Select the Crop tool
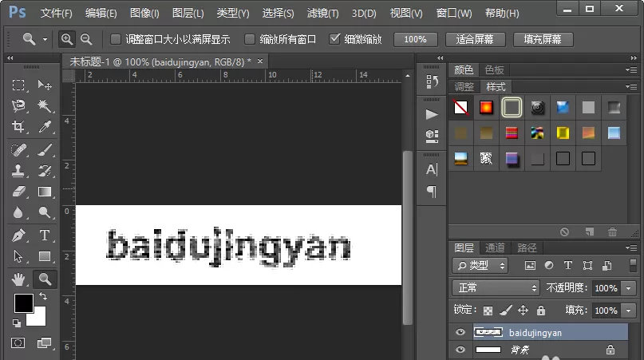The image size is (644, 360). (x=18, y=127)
